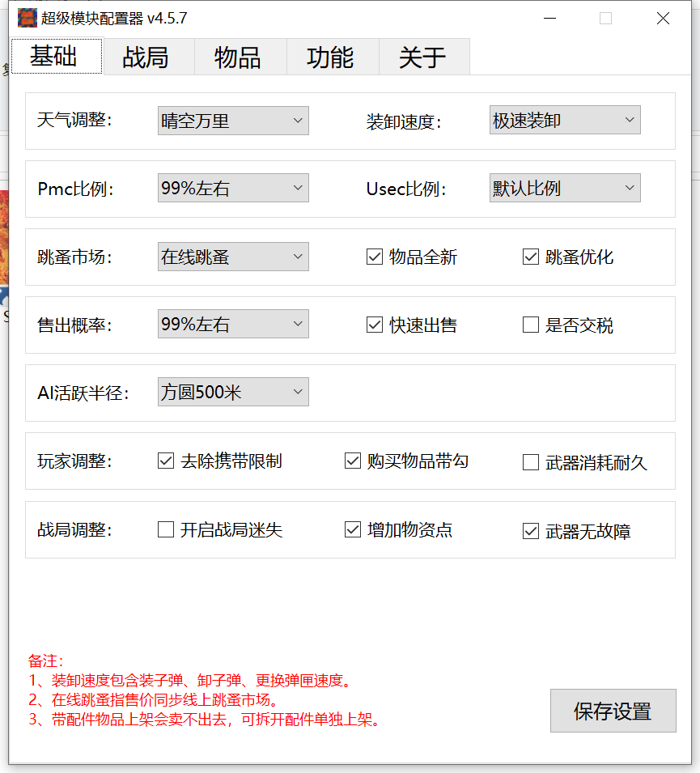This screenshot has width=700, height=773.
Task: Open the 售出概率 sell probability dropdown
Action: pyautogui.click(x=232, y=324)
